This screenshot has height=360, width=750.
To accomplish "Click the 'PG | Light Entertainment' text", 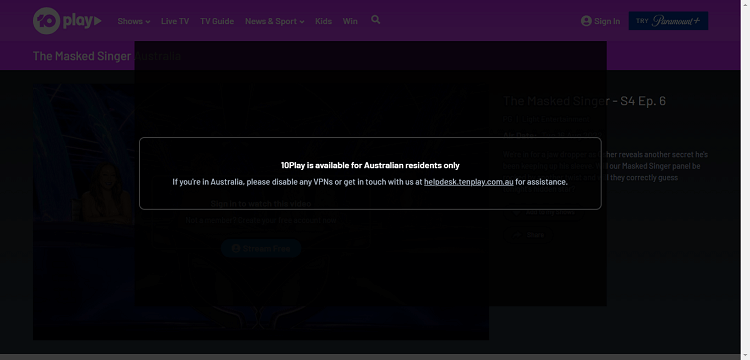I will click(x=546, y=119).
